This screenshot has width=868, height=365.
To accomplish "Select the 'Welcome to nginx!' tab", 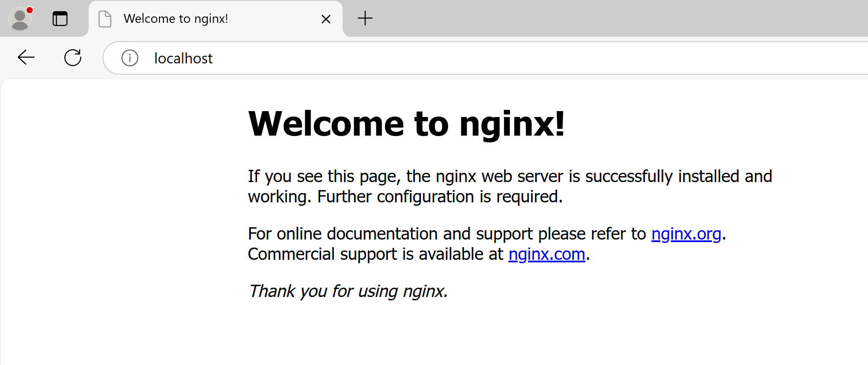I will (x=216, y=19).
